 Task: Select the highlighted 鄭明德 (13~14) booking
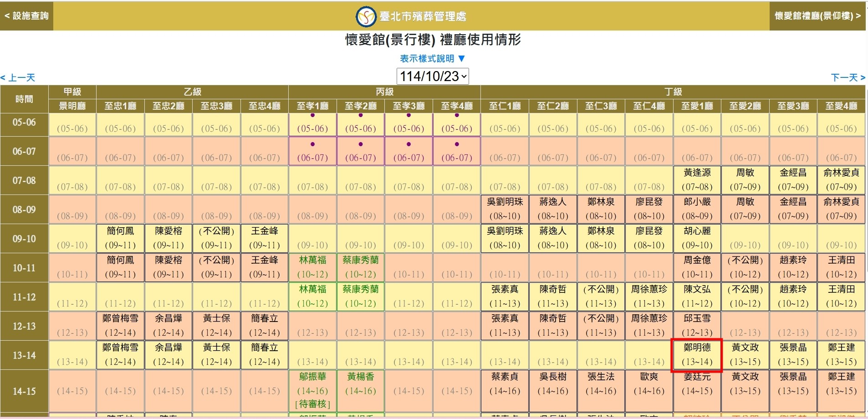click(697, 355)
